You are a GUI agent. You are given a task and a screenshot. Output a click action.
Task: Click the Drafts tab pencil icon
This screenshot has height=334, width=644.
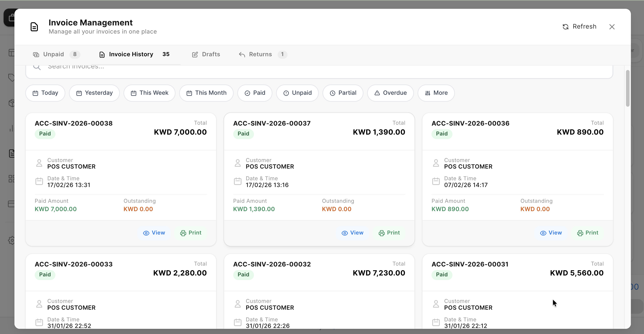pos(195,54)
